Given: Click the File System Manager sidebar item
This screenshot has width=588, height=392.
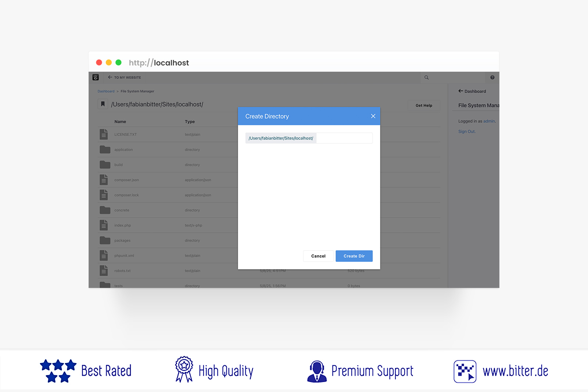Looking at the screenshot, I should pyautogui.click(x=479, y=106).
